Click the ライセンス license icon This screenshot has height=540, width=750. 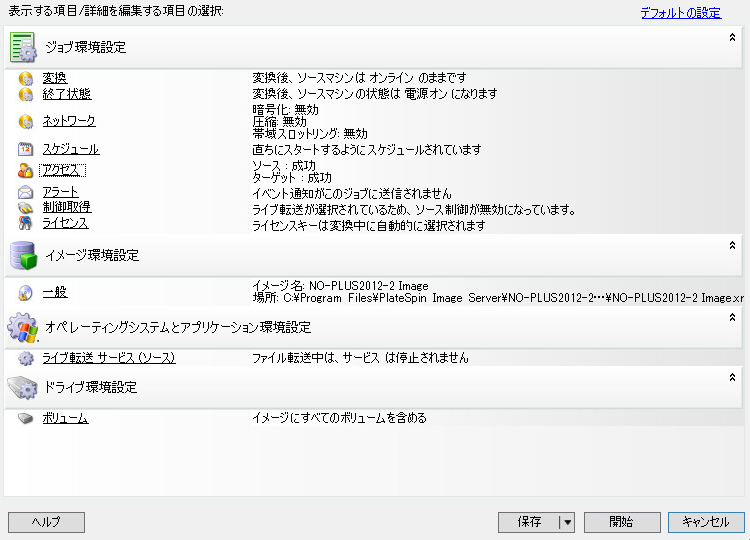[x=26, y=224]
